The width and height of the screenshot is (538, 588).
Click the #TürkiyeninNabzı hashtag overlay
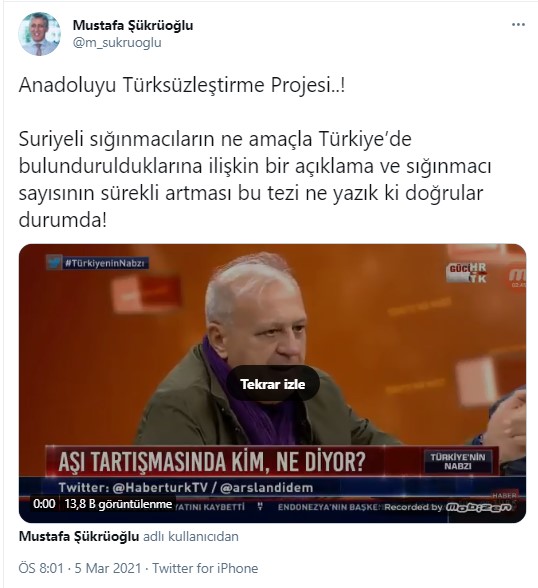point(105,263)
